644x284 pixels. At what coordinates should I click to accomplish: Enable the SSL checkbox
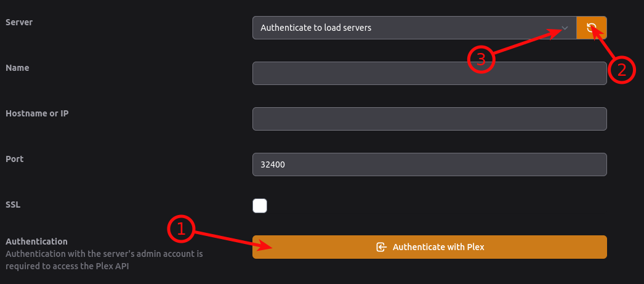click(260, 206)
